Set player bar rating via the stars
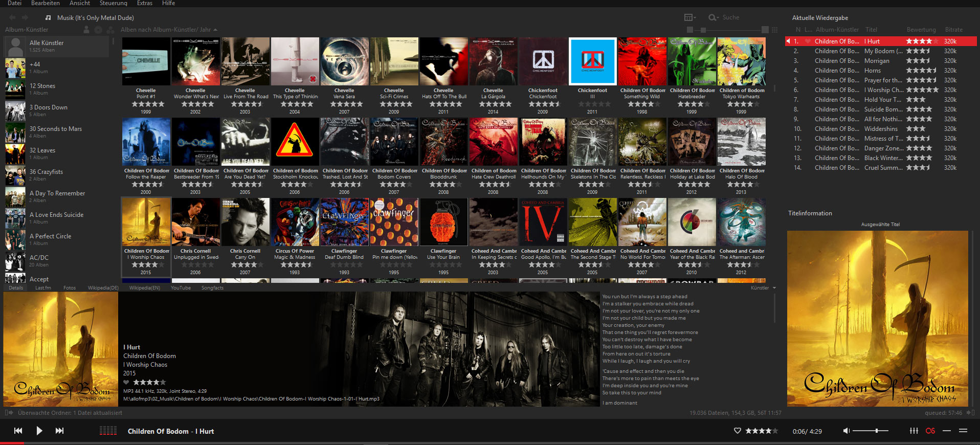980x445 pixels. [x=762, y=431]
